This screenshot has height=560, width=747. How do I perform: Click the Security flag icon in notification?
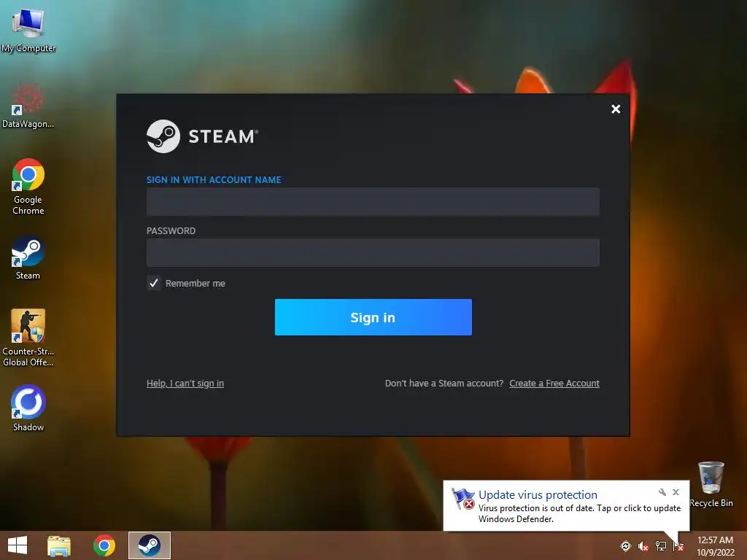tap(462, 499)
